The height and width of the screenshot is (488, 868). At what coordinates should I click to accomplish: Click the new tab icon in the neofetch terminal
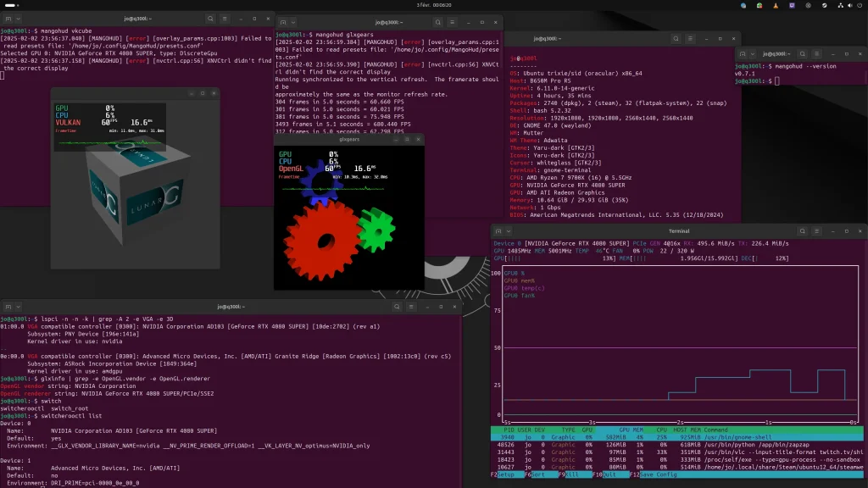coord(514,39)
